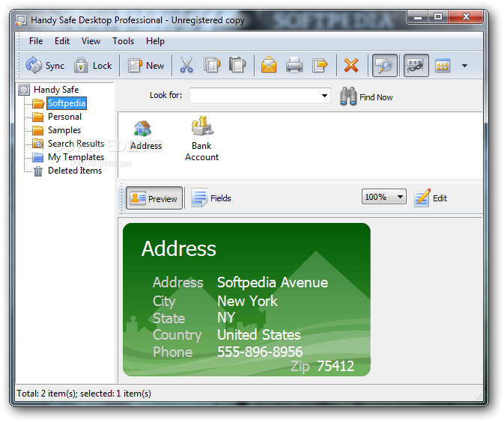Click the Find Now binoculars button
Image resolution: width=504 pixels, height=422 pixels.
click(x=366, y=97)
